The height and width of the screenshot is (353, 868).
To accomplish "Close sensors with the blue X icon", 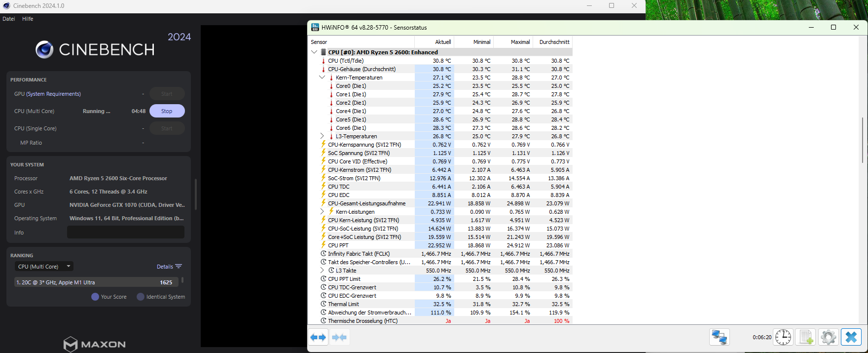I will click(851, 337).
